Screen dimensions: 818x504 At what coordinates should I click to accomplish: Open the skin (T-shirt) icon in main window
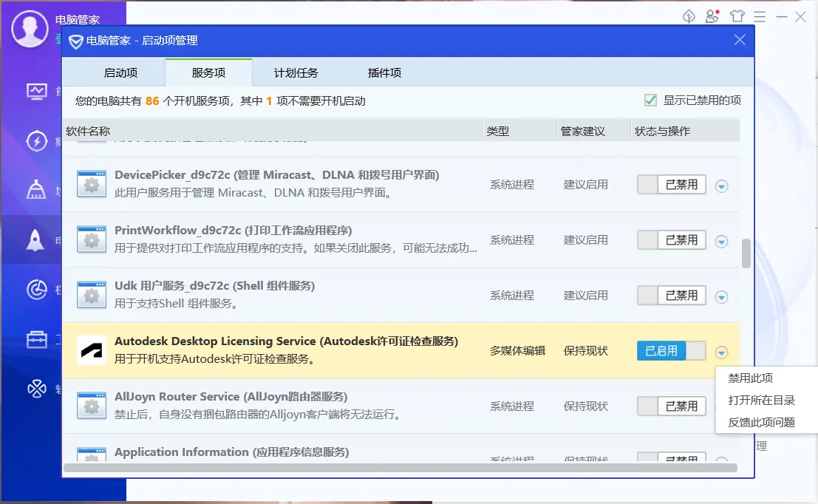(x=737, y=17)
